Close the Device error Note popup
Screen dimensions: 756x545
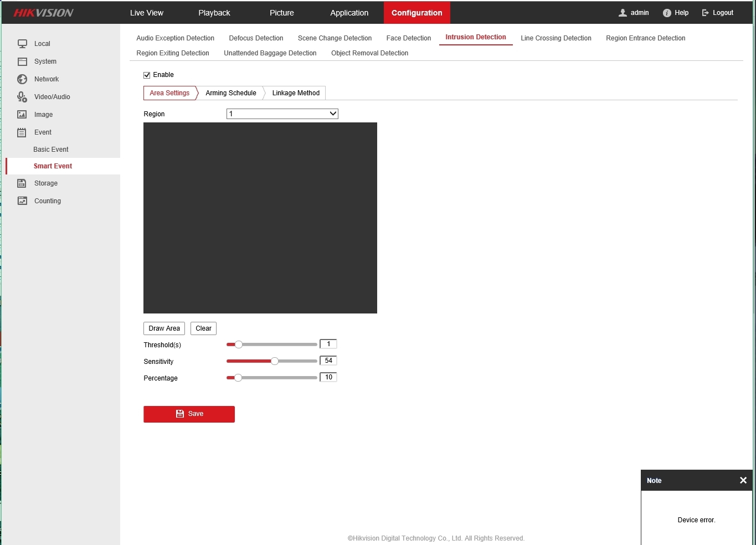(x=743, y=480)
